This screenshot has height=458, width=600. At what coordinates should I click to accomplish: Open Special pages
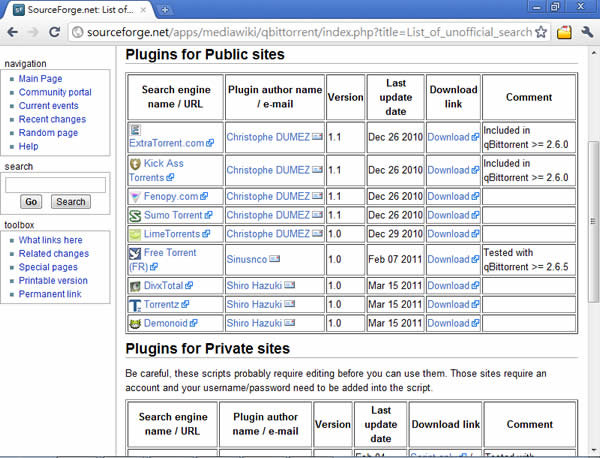click(x=48, y=267)
